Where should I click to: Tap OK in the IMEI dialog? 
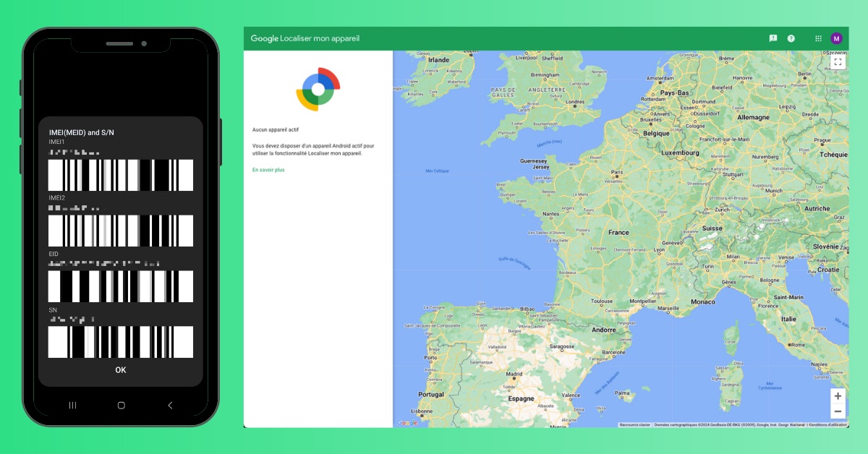tap(121, 370)
